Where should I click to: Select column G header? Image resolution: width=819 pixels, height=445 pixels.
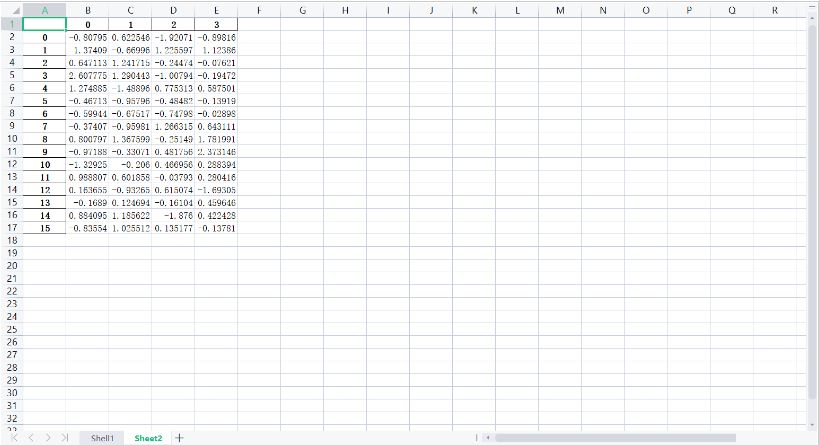(302, 10)
